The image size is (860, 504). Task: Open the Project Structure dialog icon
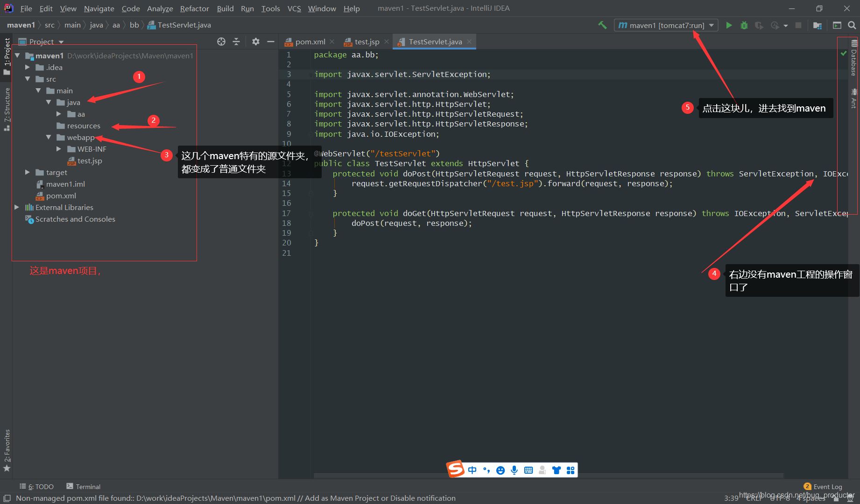(x=817, y=25)
